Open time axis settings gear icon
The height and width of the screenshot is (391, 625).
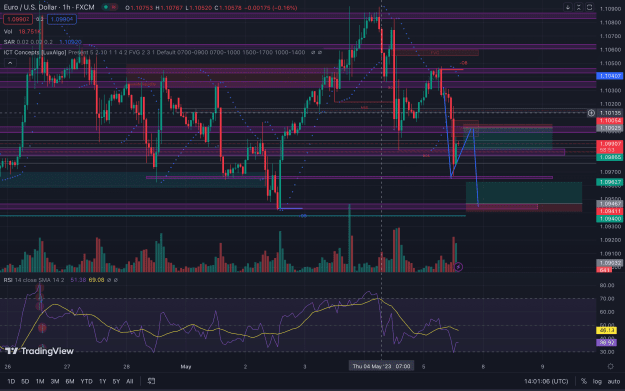click(x=610, y=366)
